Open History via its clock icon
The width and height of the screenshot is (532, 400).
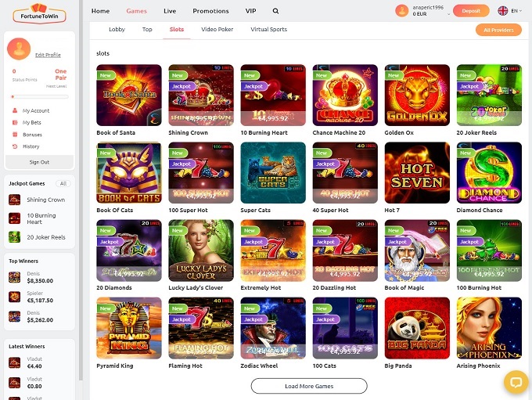tap(15, 146)
